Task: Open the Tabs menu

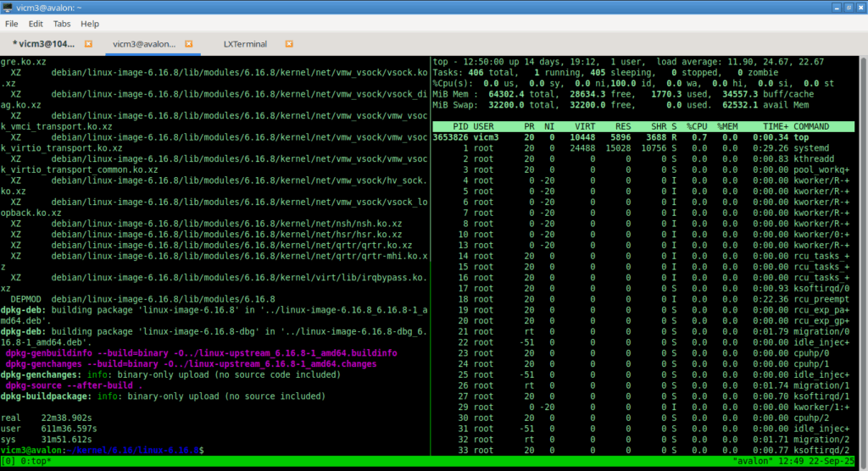Action: pyautogui.click(x=62, y=24)
